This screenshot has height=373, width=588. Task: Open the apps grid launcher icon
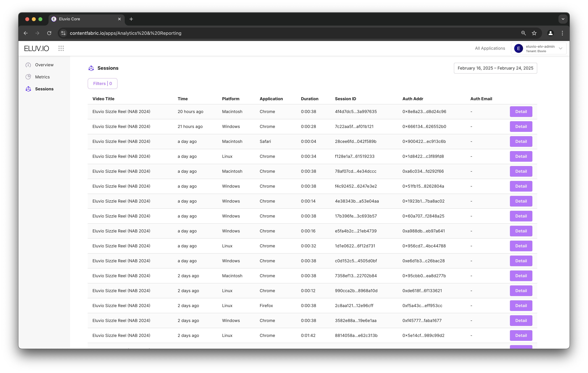click(x=61, y=48)
